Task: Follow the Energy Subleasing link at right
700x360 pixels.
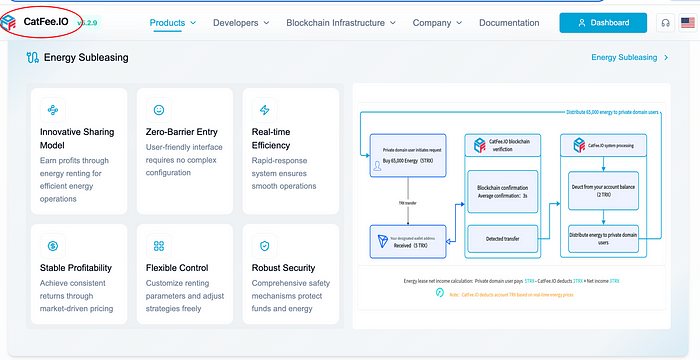Action: 624,58
